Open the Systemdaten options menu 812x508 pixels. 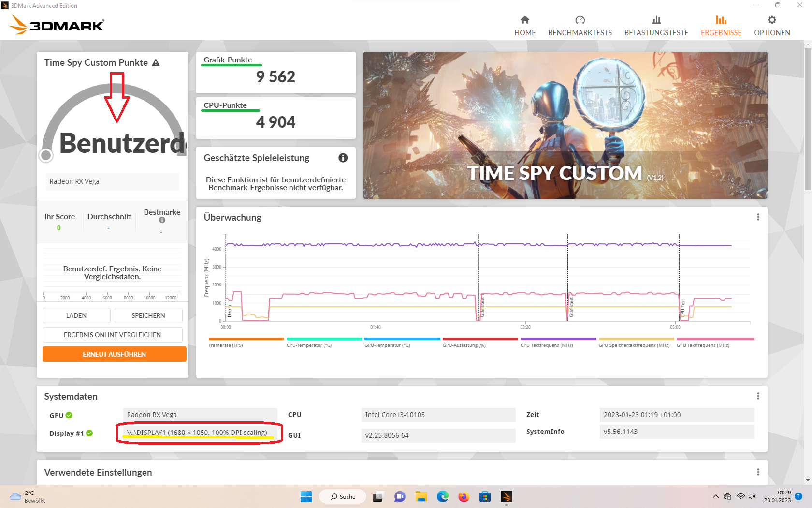(758, 396)
